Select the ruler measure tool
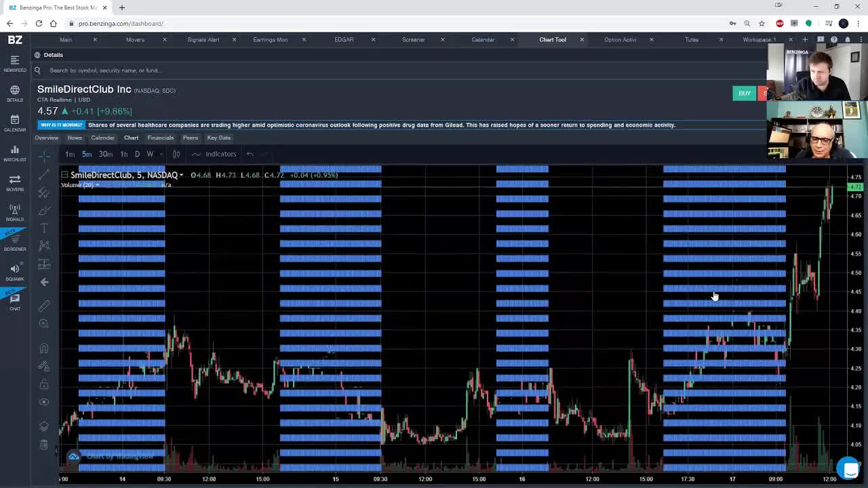 [44, 306]
